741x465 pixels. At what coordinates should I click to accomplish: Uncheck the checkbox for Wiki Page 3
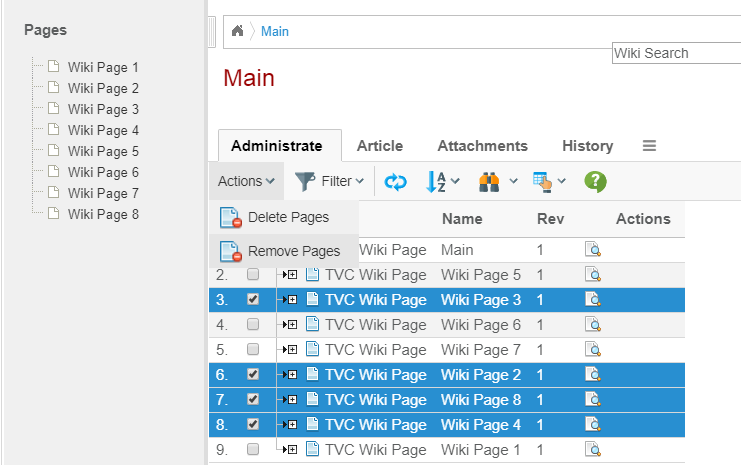(x=253, y=300)
